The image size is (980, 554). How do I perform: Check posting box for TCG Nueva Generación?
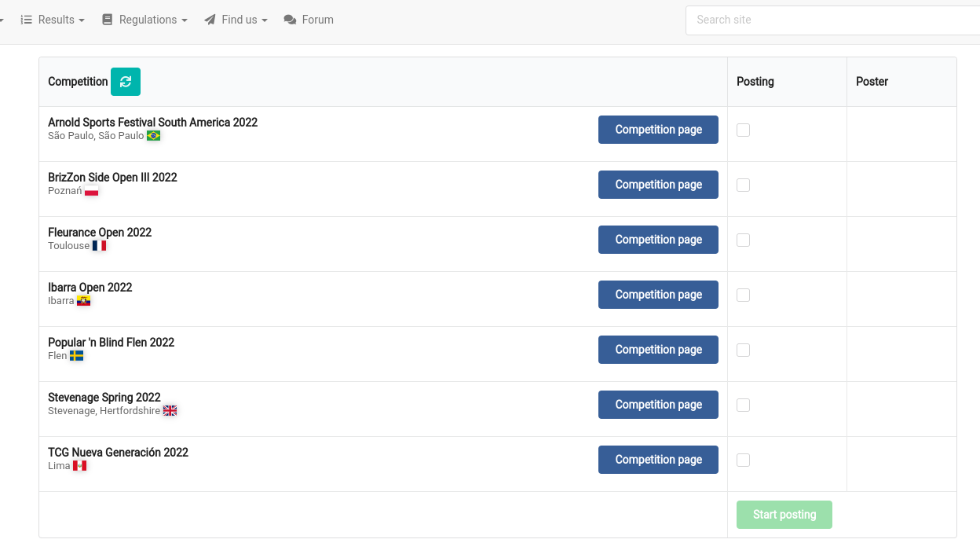(x=743, y=460)
